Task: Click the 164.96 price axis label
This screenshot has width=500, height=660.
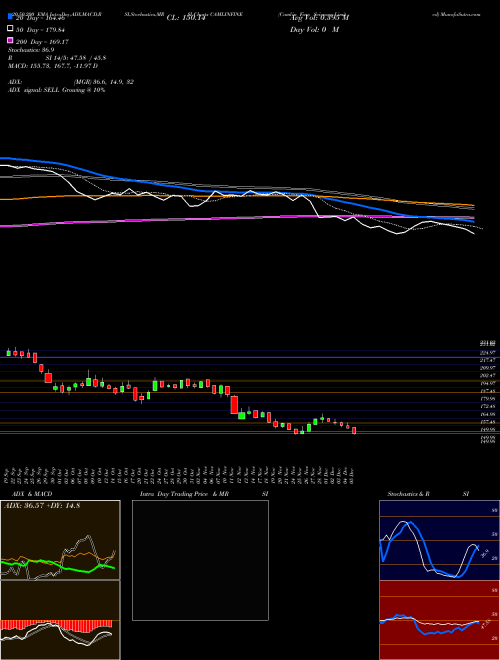Action: click(489, 414)
